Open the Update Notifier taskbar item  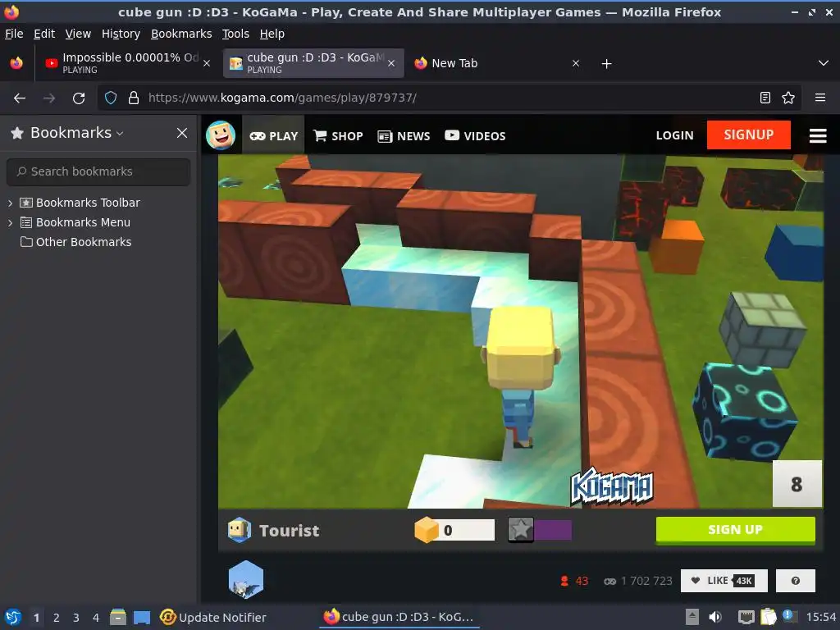[x=212, y=617]
